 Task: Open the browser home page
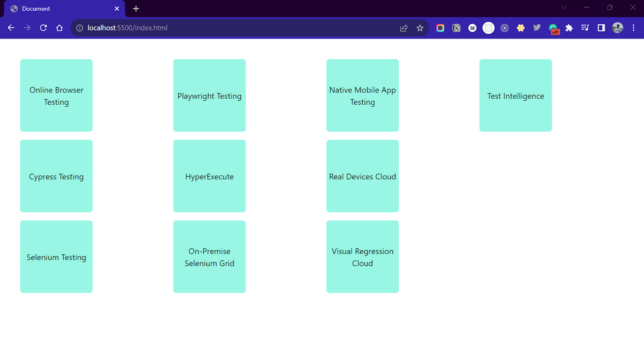point(60,28)
